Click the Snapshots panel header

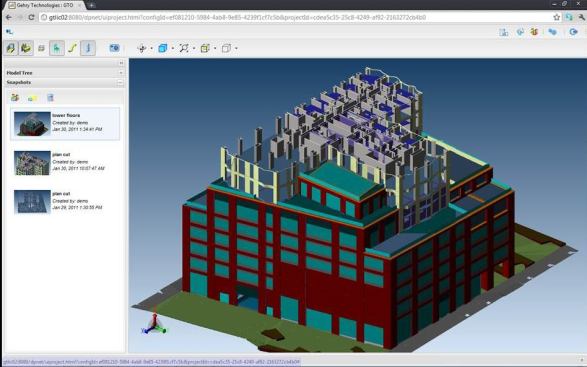click(64, 82)
